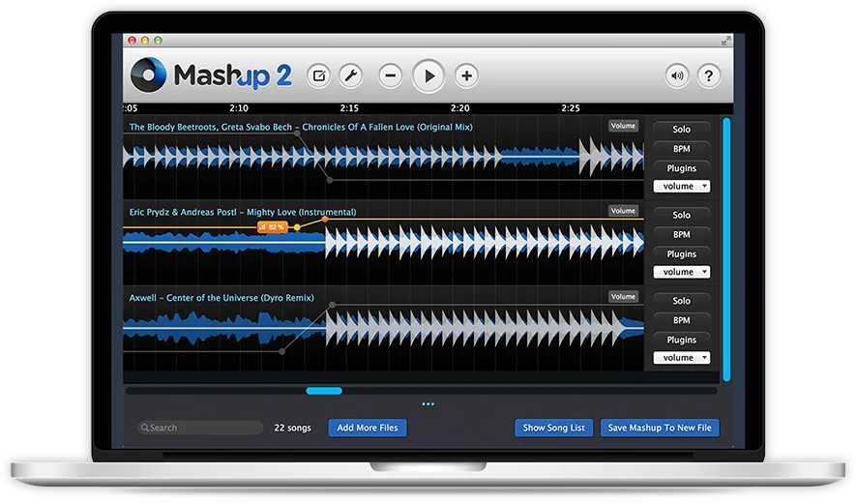Open BPM settings for Axwell track
Screen dimensions: 856x504
(x=681, y=320)
